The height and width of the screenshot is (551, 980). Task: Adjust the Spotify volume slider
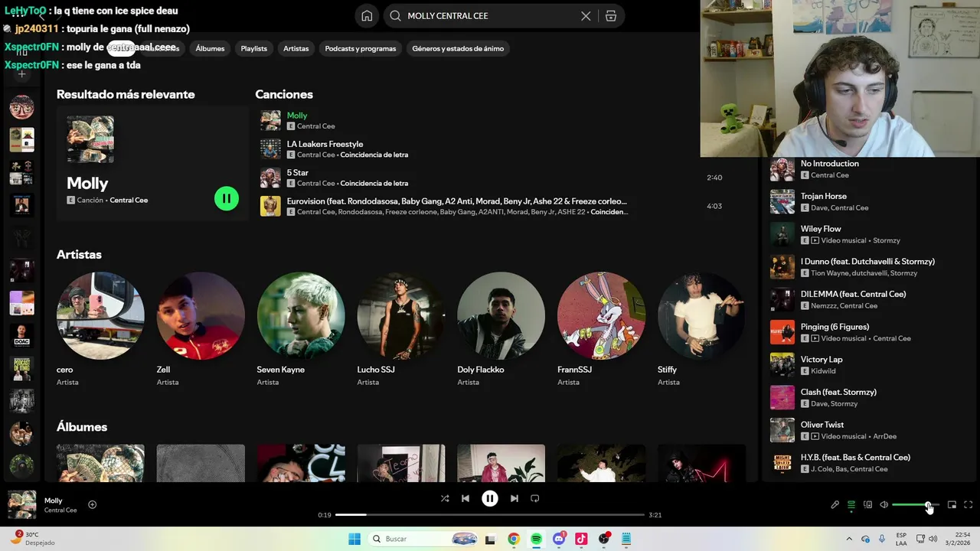(916, 505)
